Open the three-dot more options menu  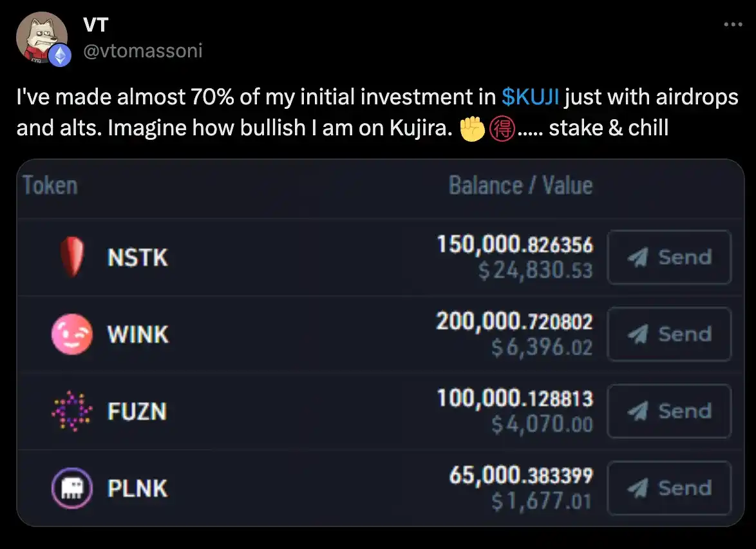[733, 25]
